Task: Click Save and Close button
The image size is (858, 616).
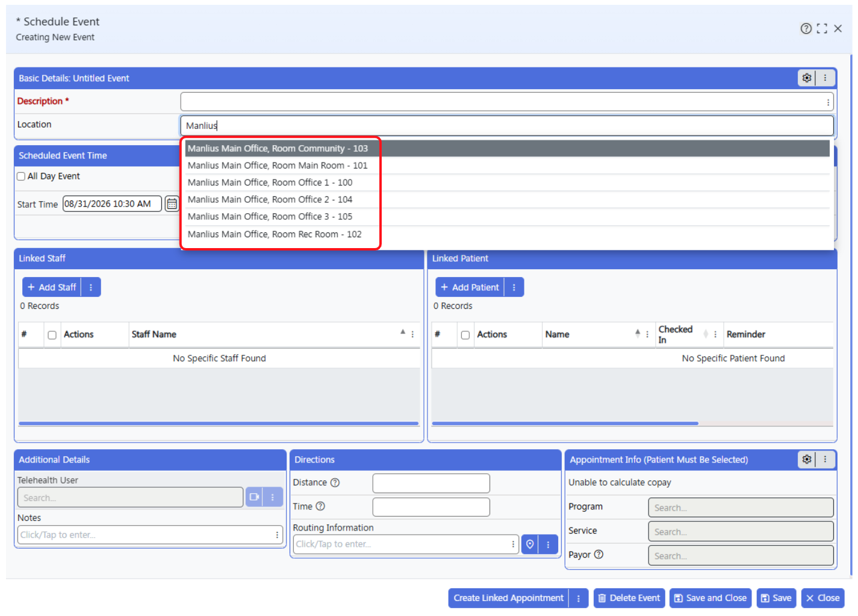Action: [x=710, y=598]
